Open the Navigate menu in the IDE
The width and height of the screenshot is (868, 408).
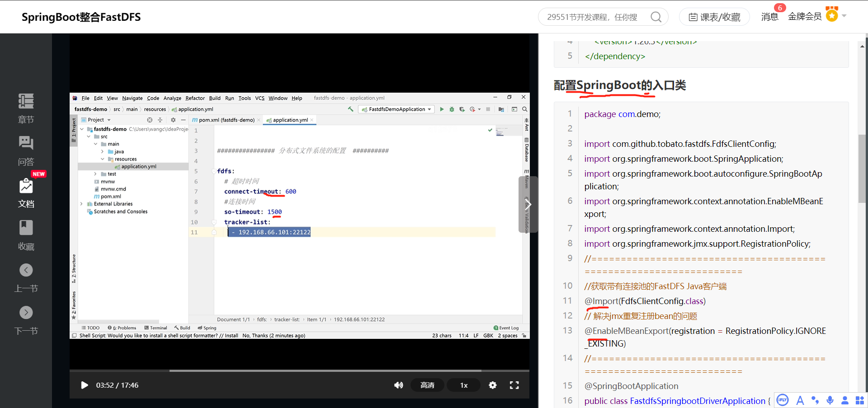click(132, 98)
